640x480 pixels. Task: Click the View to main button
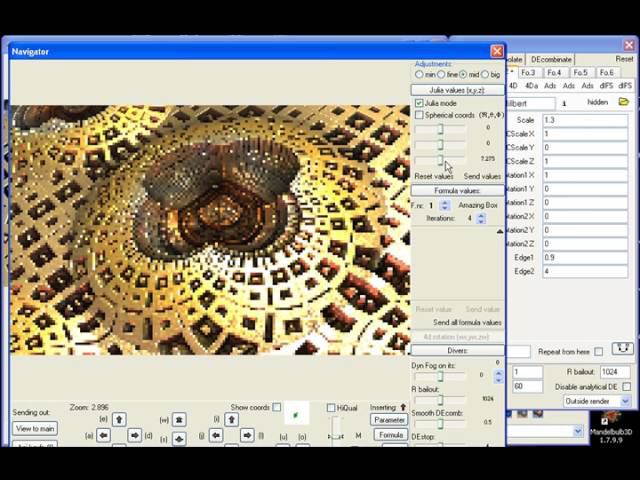pos(35,429)
